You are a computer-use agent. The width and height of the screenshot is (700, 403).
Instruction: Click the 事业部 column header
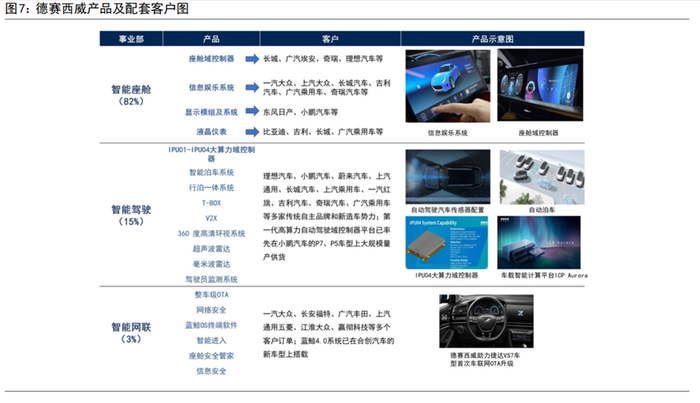[131, 39]
